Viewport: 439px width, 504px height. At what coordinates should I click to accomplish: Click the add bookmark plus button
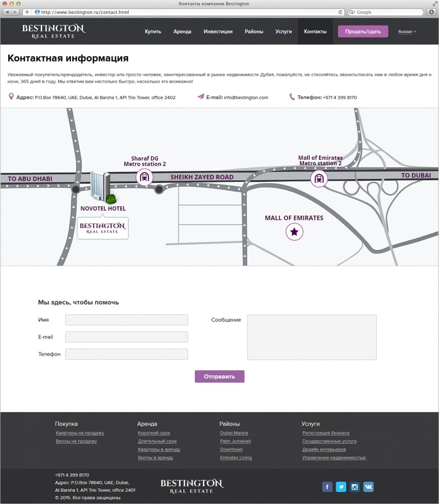[27, 12]
